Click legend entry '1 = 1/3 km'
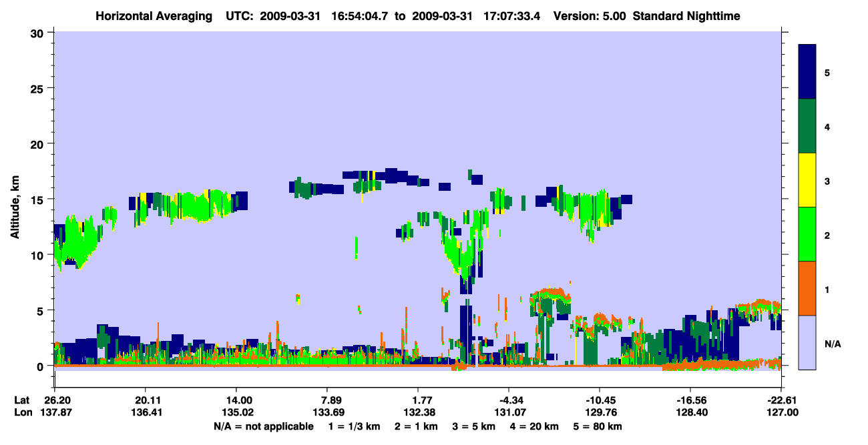 [x=355, y=426]
